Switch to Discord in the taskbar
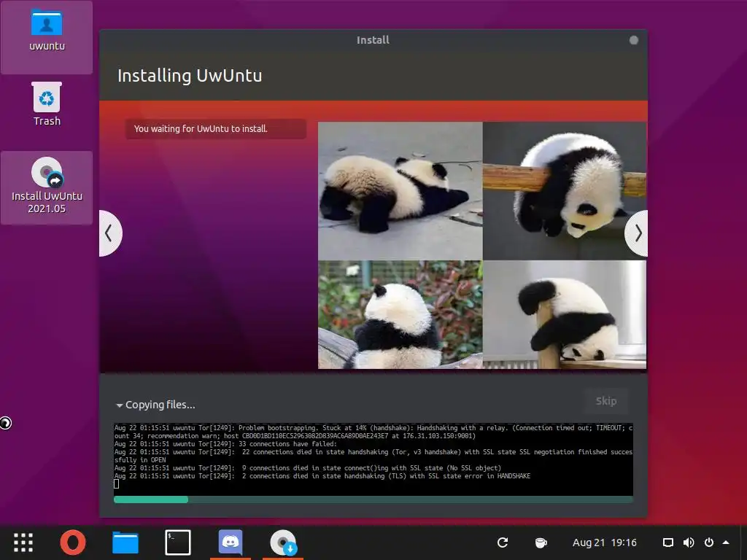 (x=231, y=542)
